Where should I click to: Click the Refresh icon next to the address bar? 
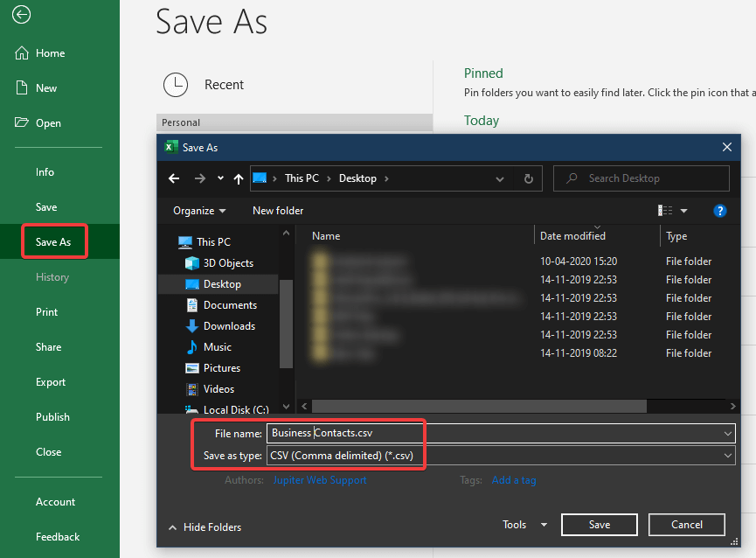[528, 178]
